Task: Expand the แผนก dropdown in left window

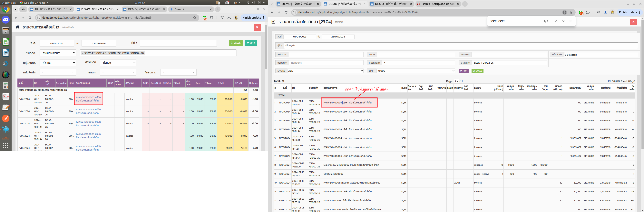Action: [118, 72]
